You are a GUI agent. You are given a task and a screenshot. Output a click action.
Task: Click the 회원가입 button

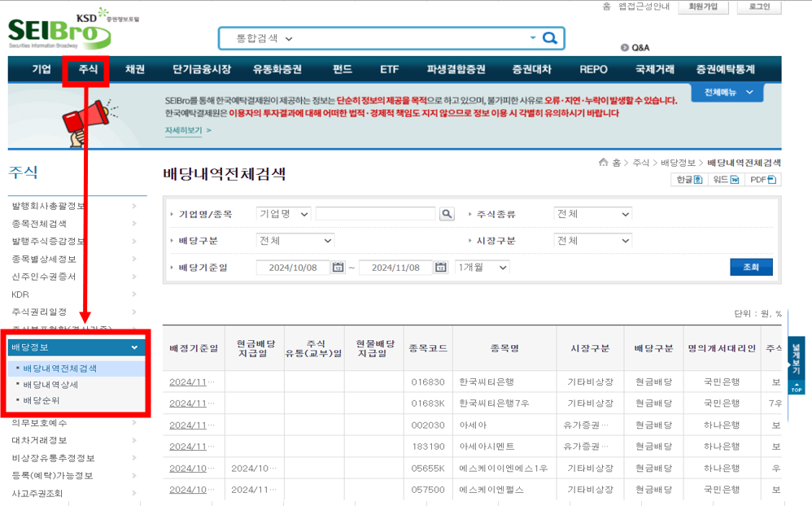(x=703, y=7)
